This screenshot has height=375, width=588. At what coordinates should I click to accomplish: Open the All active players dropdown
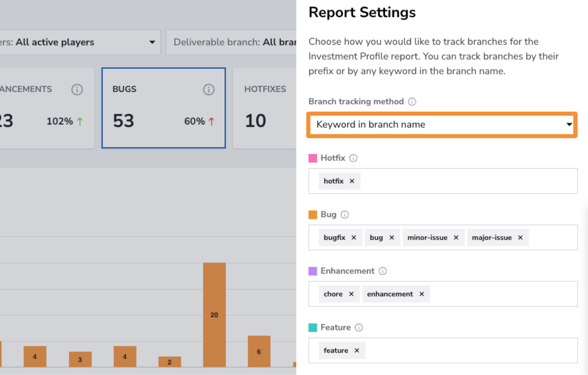(x=80, y=42)
